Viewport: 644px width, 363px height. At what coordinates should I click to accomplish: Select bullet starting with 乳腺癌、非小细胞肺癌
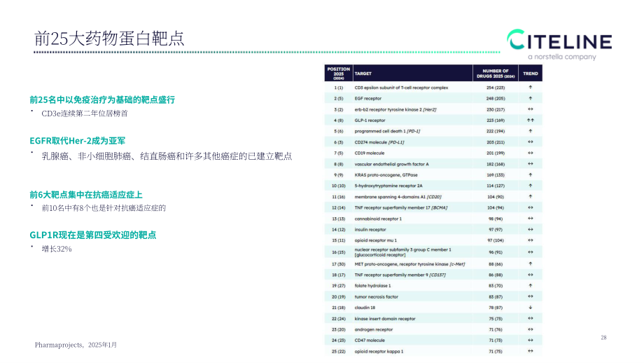click(x=167, y=156)
